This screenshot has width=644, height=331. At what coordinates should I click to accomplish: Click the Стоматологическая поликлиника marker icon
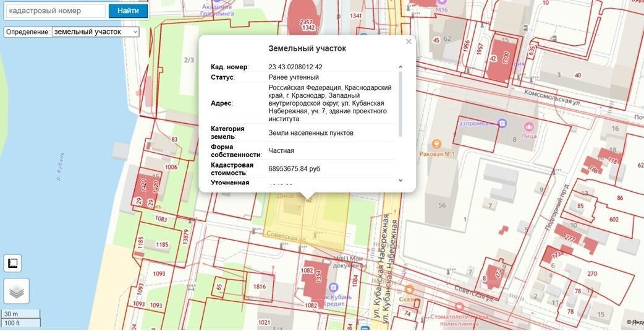point(459,307)
